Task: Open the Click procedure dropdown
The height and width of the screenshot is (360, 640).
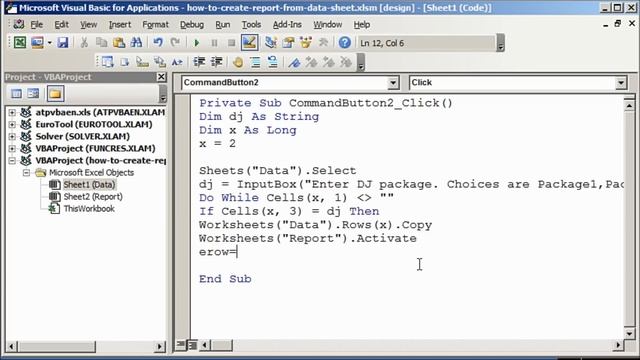Action: coord(621,83)
